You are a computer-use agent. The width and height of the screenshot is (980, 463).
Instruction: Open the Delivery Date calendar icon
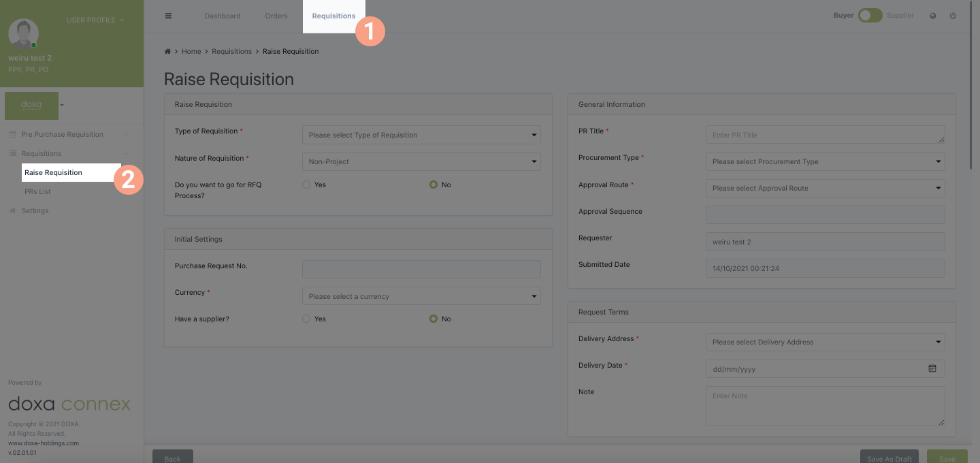[932, 368]
